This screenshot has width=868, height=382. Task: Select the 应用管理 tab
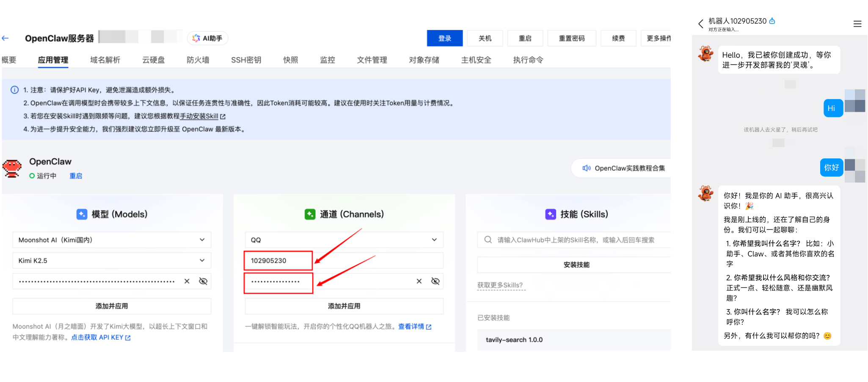tap(53, 60)
